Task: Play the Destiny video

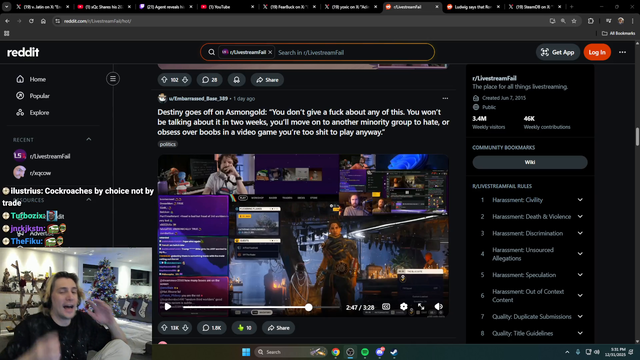Action: click(x=168, y=307)
